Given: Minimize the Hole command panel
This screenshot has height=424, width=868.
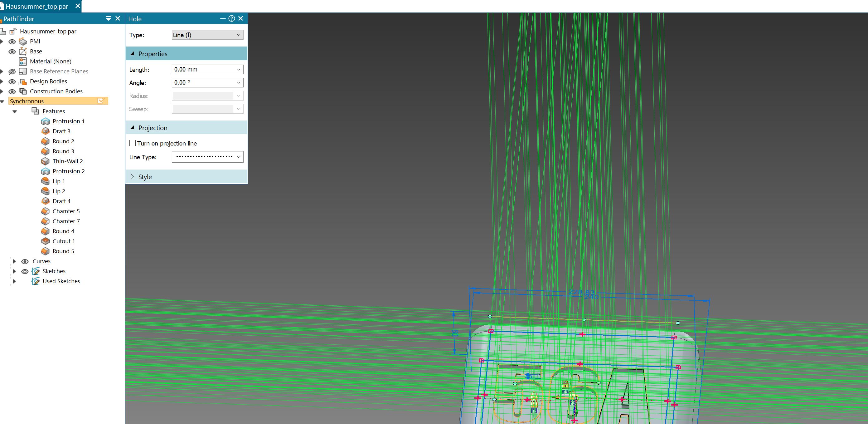Looking at the screenshot, I should pos(223,18).
